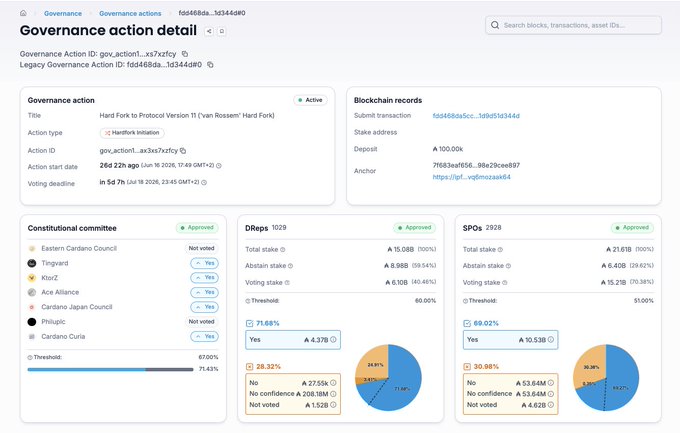Image resolution: width=680 pixels, height=433 pixels.
Task: Click the KtorZ member avatar
Action: click(x=32, y=278)
